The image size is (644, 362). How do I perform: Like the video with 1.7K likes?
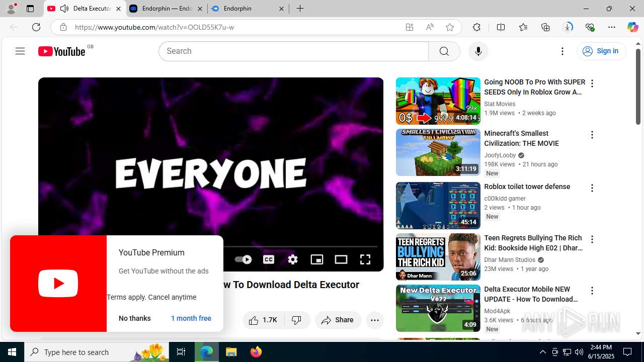pyautogui.click(x=264, y=320)
